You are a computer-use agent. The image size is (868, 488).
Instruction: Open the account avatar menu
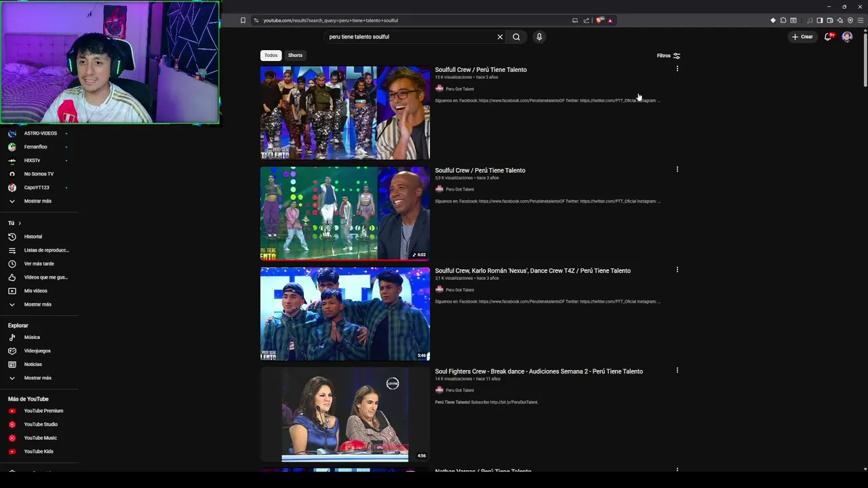(x=847, y=37)
